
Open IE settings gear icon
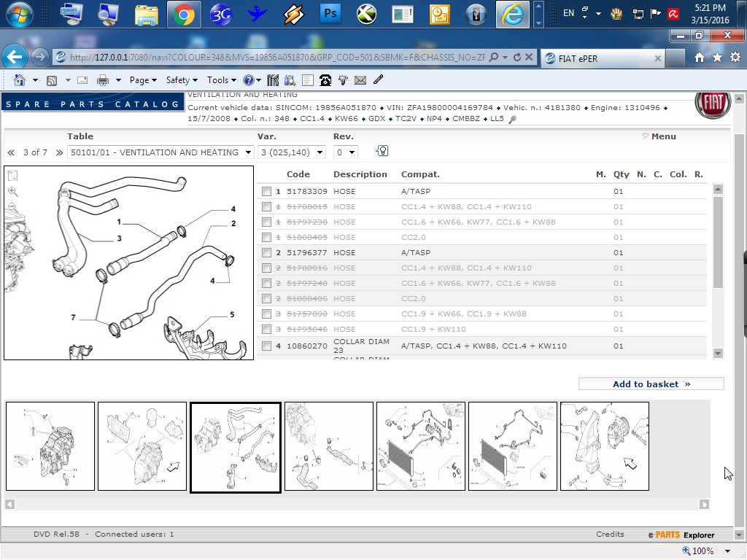click(x=735, y=57)
